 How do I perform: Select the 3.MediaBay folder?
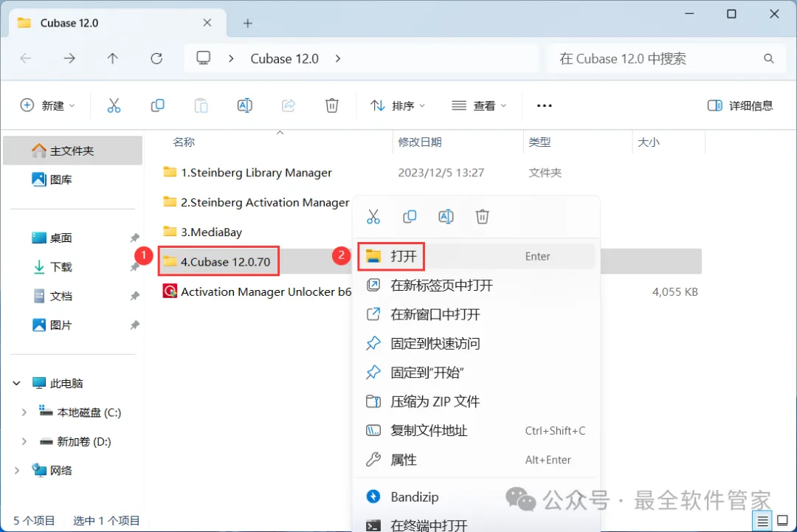[x=202, y=232]
